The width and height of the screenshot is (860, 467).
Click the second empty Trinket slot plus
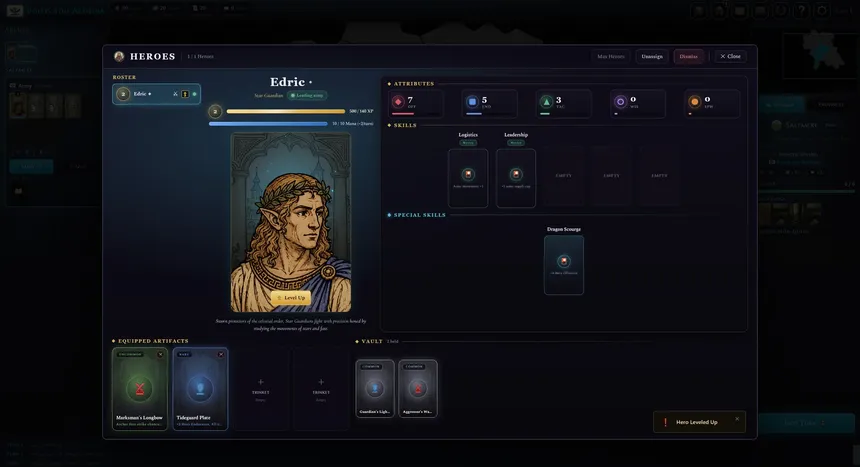[321, 381]
